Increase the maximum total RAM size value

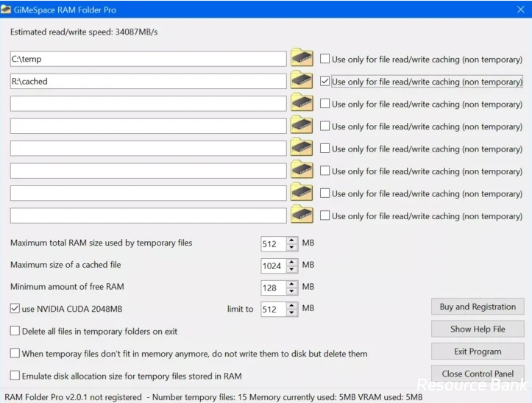292,240
